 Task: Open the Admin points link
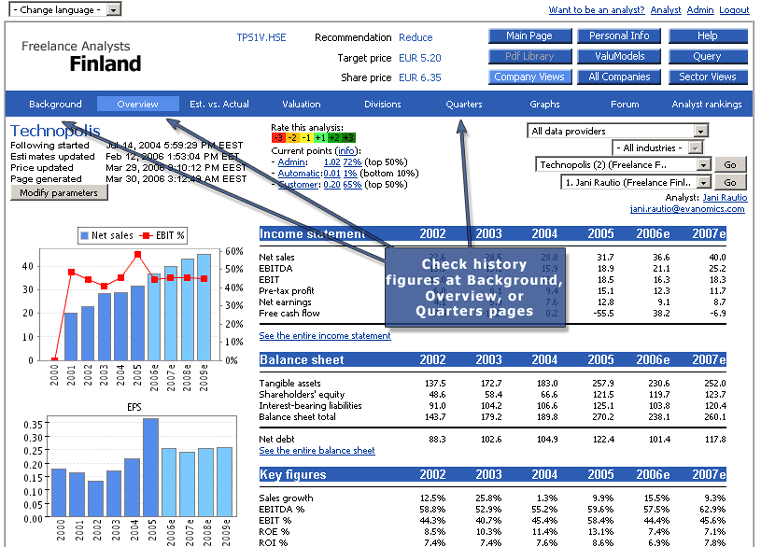pyautogui.click(x=291, y=162)
